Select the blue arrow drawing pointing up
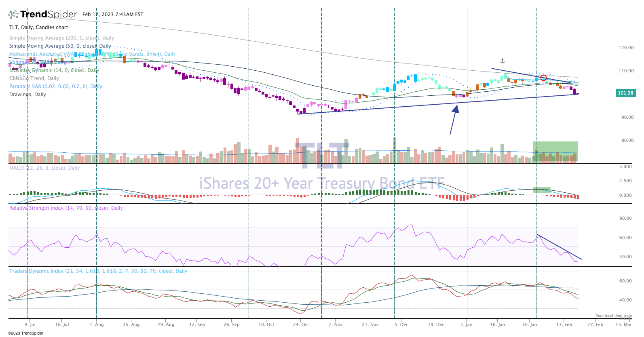 453,120
